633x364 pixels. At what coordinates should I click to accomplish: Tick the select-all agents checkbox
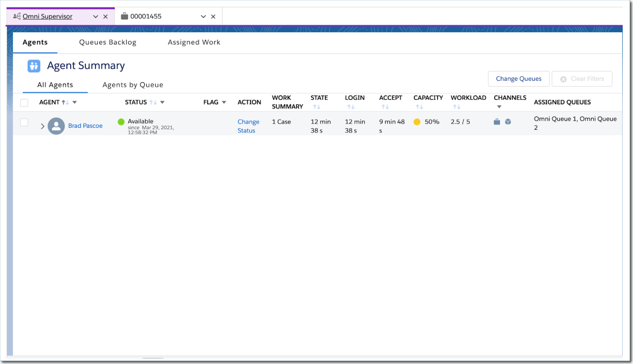pos(24,103)
